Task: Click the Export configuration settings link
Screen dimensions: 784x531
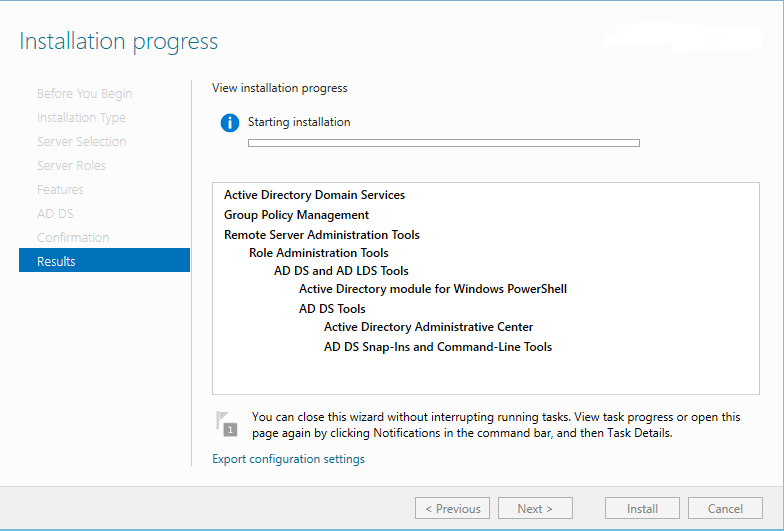Action: [288, 459]
